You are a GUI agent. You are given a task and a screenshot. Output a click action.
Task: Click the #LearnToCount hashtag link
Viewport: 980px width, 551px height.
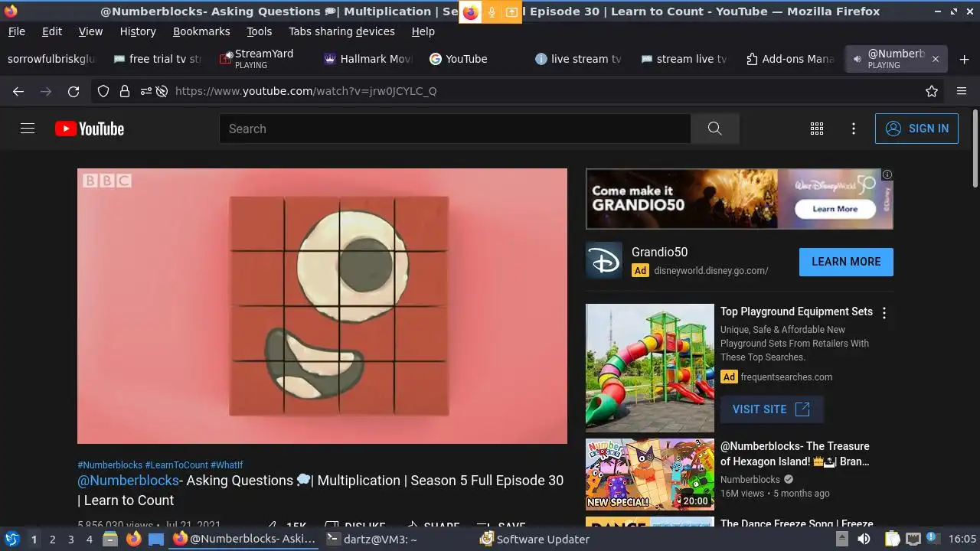[176, 465]
